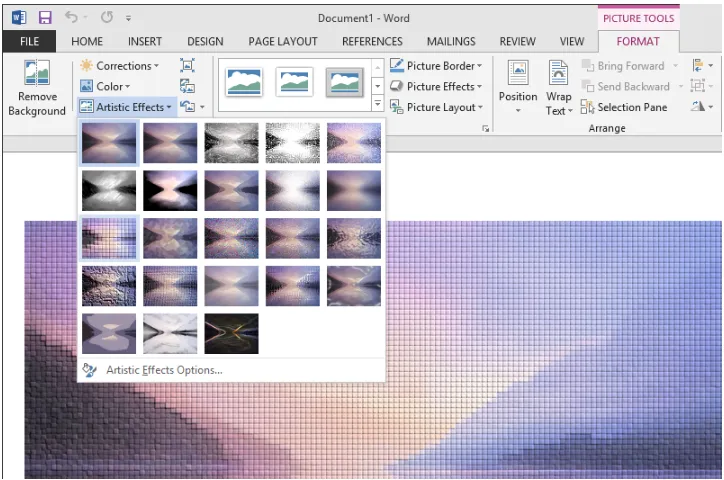Click the Change Picture icon

click(x=187, y=86)
